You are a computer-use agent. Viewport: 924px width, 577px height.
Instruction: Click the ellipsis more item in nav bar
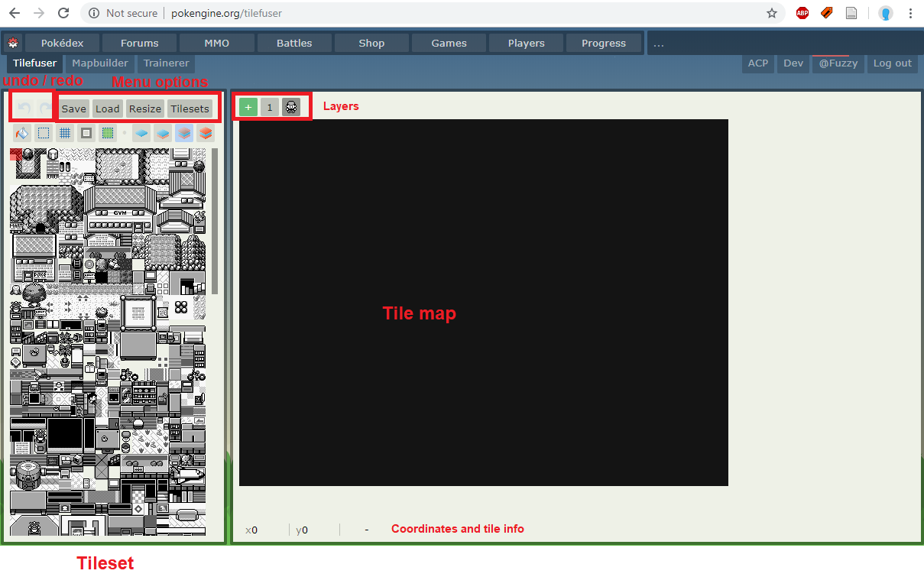click(659, 43)
